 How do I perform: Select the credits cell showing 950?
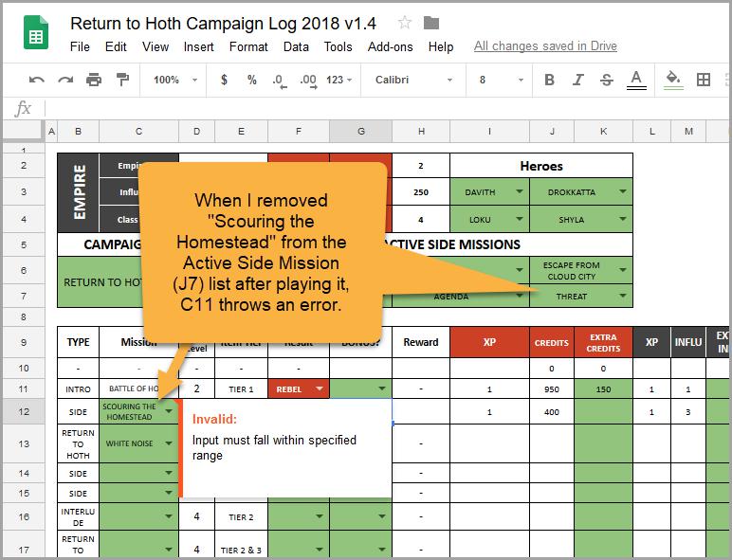click(552, 389)
